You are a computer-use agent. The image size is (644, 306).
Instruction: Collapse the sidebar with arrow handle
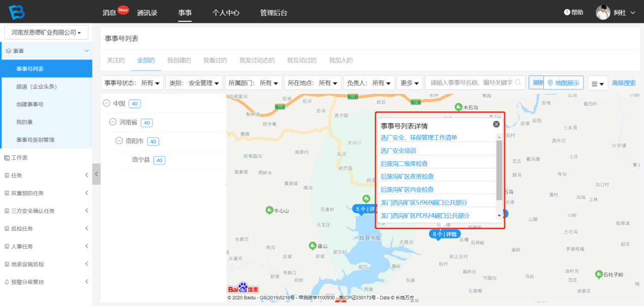96,174
